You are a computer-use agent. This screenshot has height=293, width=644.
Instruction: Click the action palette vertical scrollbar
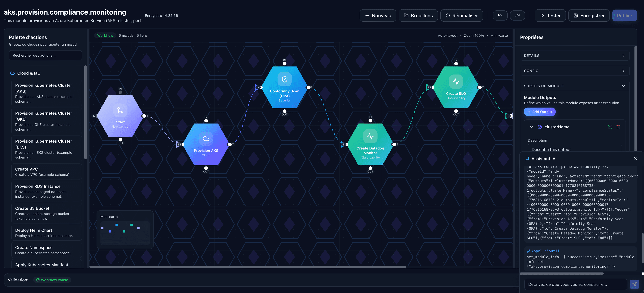(x=86, y=112)
